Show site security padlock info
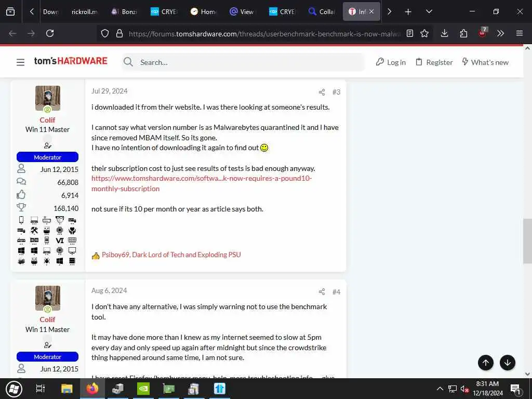This screenshot has height=399, width=532. click(x=119, y=33)
